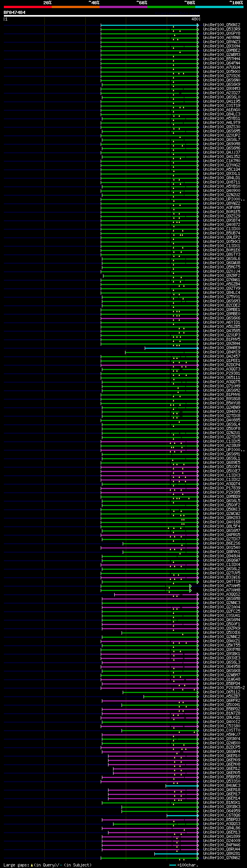
Task: Click the white query length bar
Action: [x=102, y=16]
